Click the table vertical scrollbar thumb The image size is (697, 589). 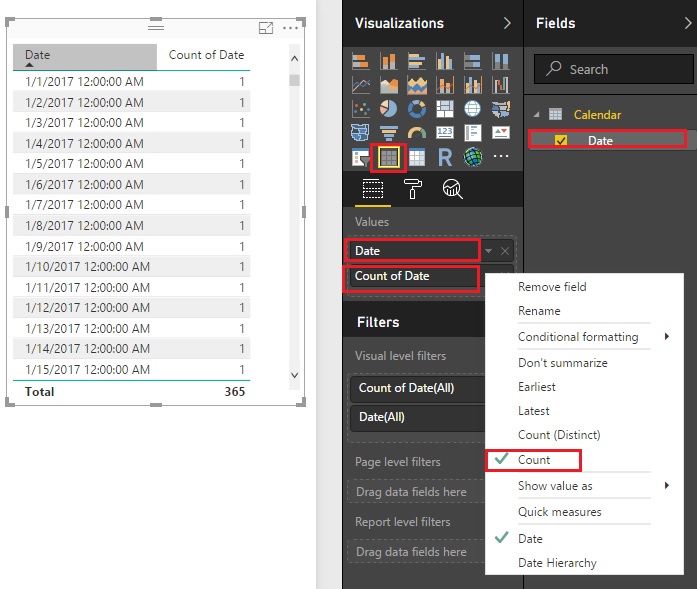[x=294, y=80]
